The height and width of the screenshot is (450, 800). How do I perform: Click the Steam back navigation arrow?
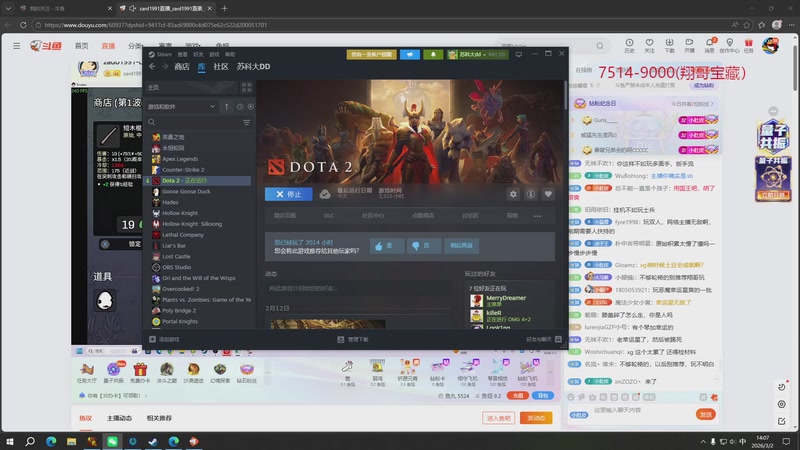pyautogui.click(x=152, y=67)
